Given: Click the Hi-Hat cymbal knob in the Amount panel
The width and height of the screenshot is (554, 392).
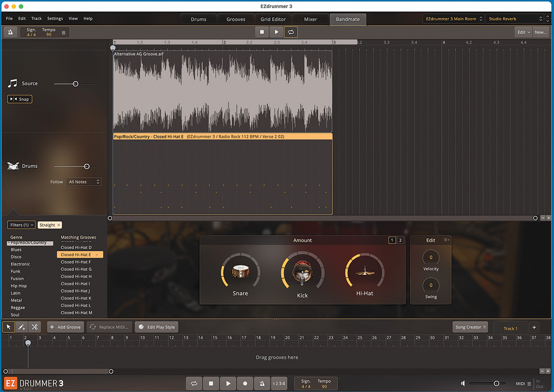Looking at the screenshot, I should 364,273.
